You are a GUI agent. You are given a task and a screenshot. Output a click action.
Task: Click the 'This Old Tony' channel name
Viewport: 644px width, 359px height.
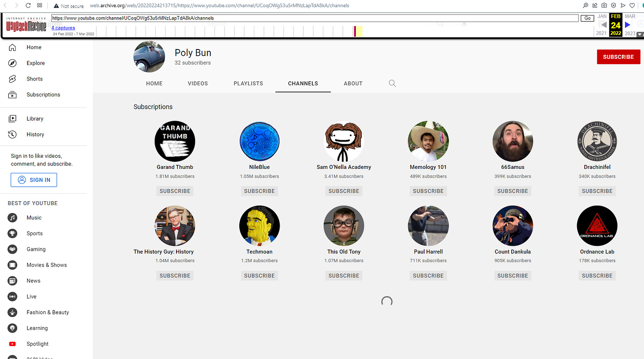pyautogui.click(x=344, y=252)
